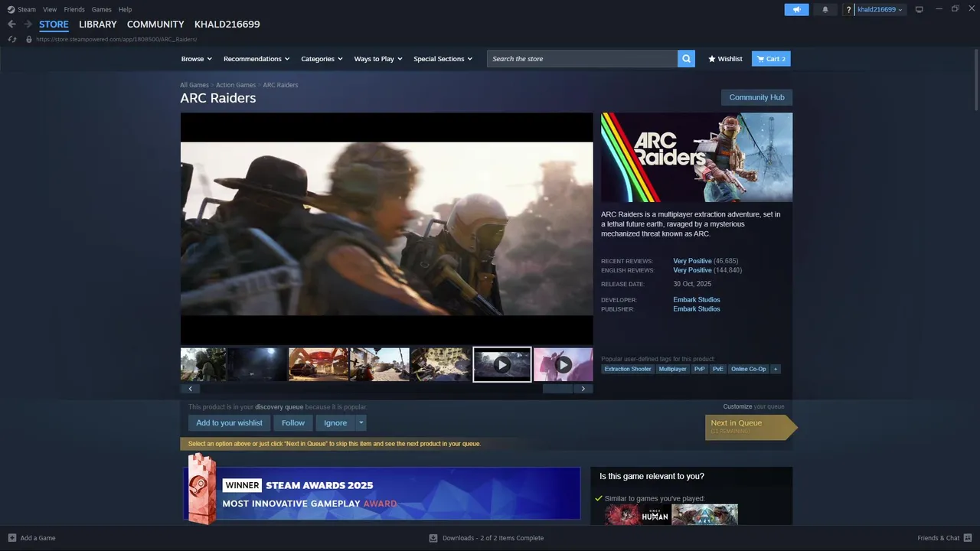The image size is (980, 551).
Task: Open Recent Reviews Very Positive link
Action: pyautogui.click(x=692, y=261)
